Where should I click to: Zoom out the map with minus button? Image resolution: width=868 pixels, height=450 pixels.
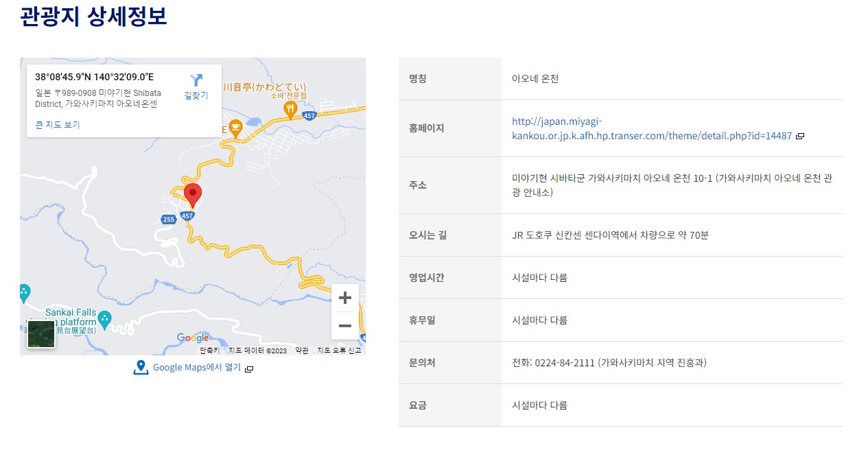(x=345, y=326)
